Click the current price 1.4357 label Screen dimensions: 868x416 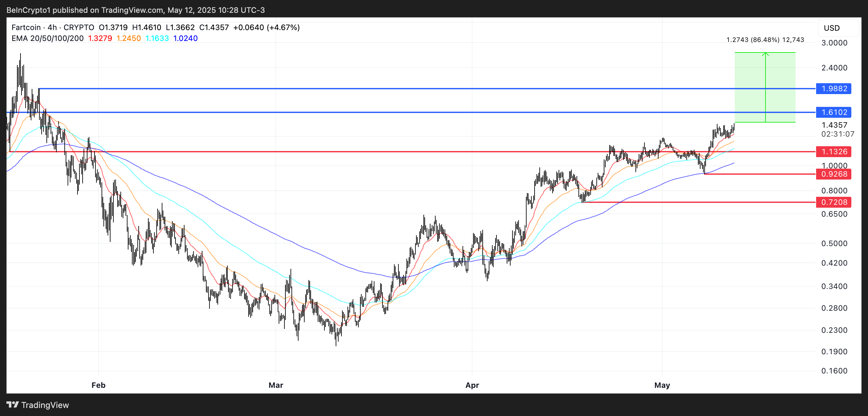click(x=834, y=125)
